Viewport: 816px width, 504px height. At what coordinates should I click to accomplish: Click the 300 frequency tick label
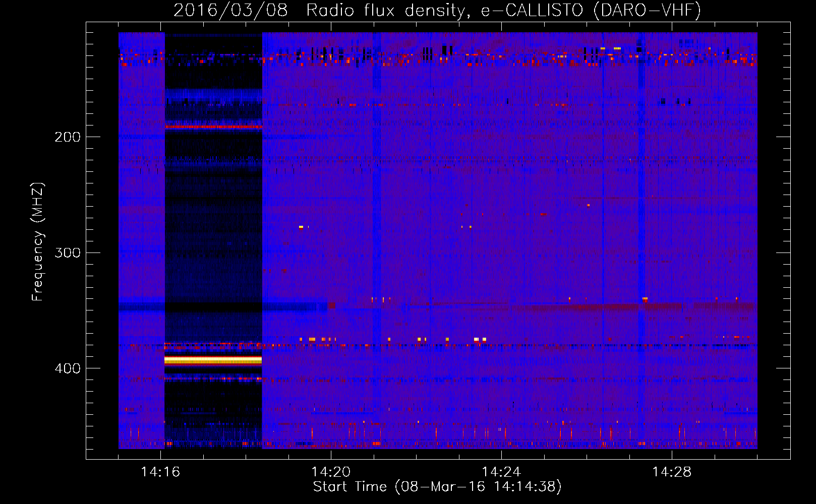point(68,253)
